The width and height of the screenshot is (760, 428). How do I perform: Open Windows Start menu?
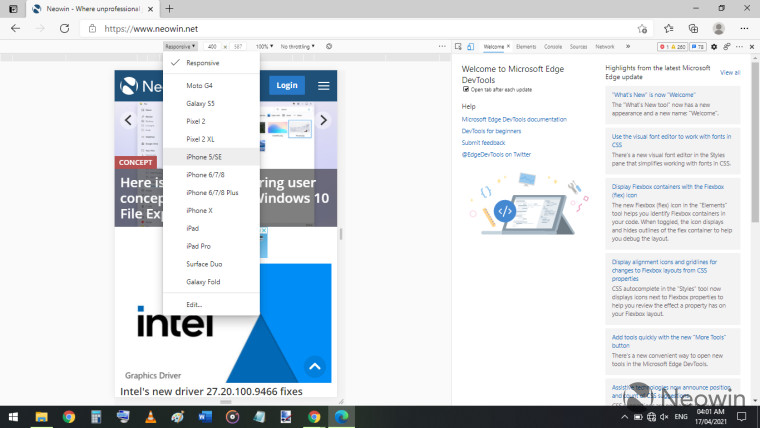point(13,417)
